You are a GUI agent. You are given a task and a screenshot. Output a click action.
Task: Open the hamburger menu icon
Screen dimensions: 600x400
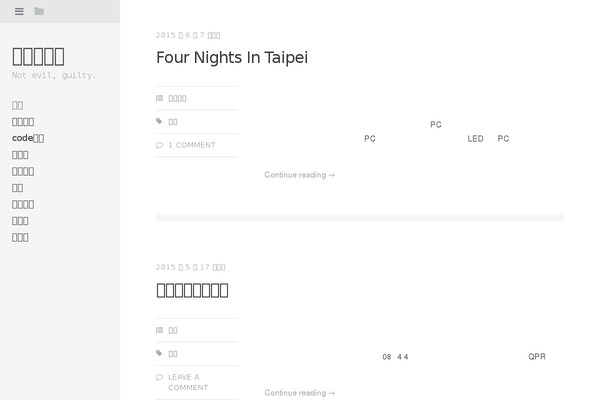pyautogui.click(x=19, y=11)
